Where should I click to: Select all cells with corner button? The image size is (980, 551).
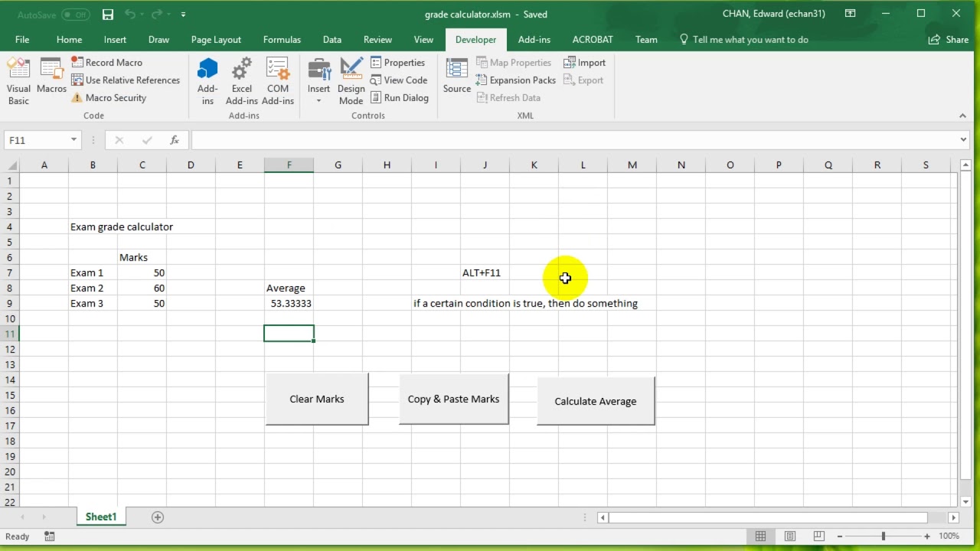point(11,165)
